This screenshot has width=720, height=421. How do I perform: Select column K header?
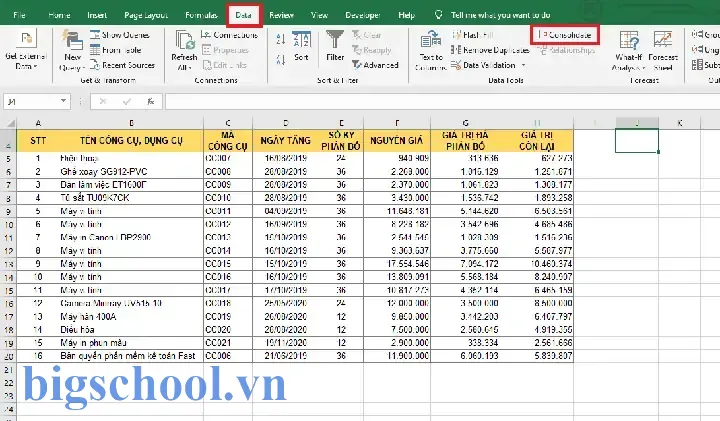click(x=680, y=123)
